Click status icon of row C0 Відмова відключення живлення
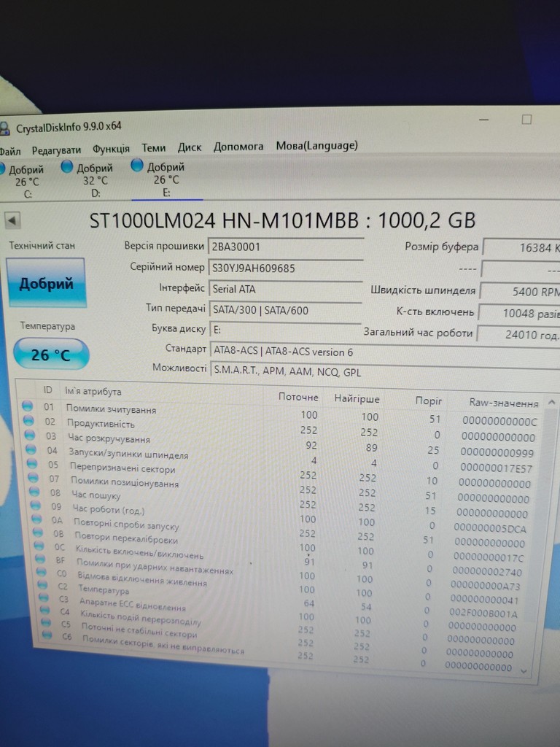 coord(42,571)
